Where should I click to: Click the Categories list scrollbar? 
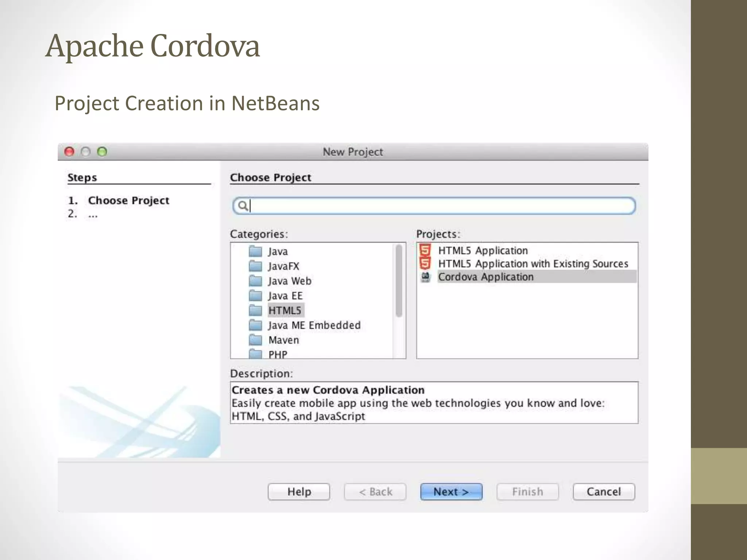tap(399, 281)
